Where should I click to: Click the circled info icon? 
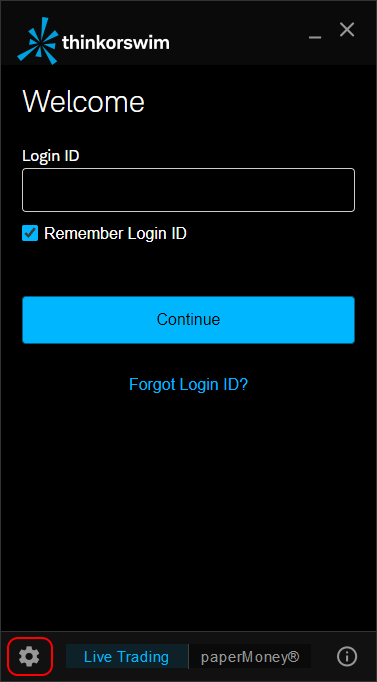347,656
